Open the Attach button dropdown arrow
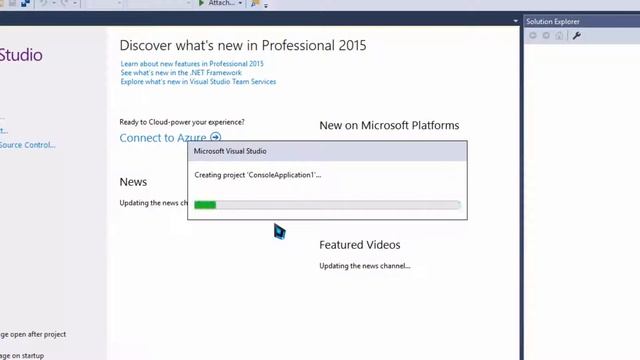 click(240, 4)
